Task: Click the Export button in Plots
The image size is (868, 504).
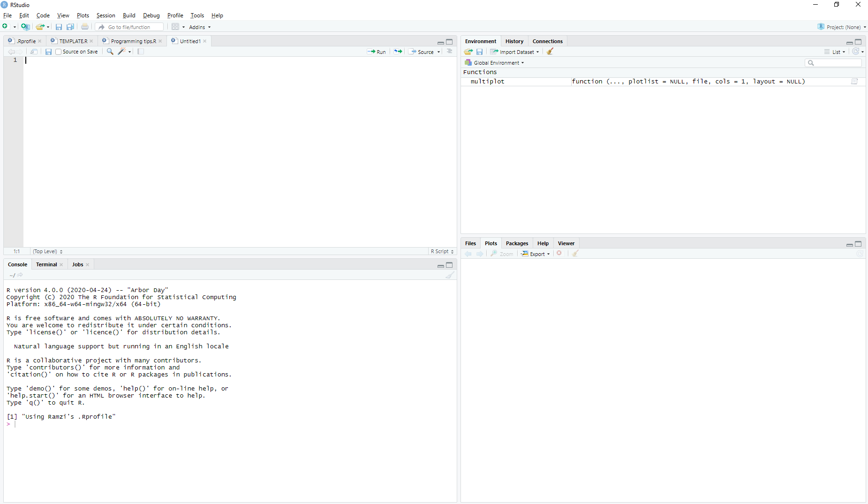Action: 536,254
